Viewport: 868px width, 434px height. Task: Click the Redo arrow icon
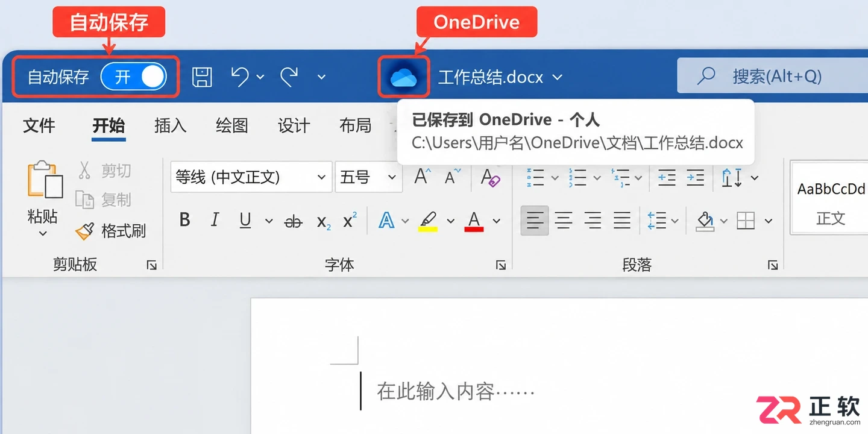point(289,77)
